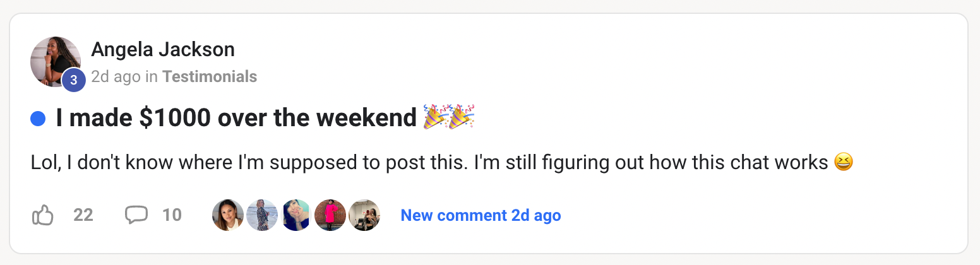Select the commenter avatar with pink outfit
Screen dimensions: 980x265
[330, 215]
